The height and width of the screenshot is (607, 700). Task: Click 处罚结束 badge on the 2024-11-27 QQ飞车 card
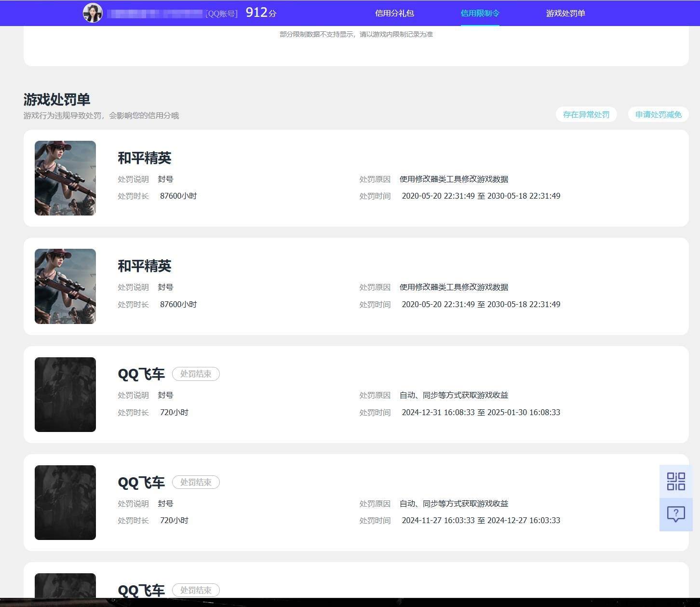click(196, 482)
